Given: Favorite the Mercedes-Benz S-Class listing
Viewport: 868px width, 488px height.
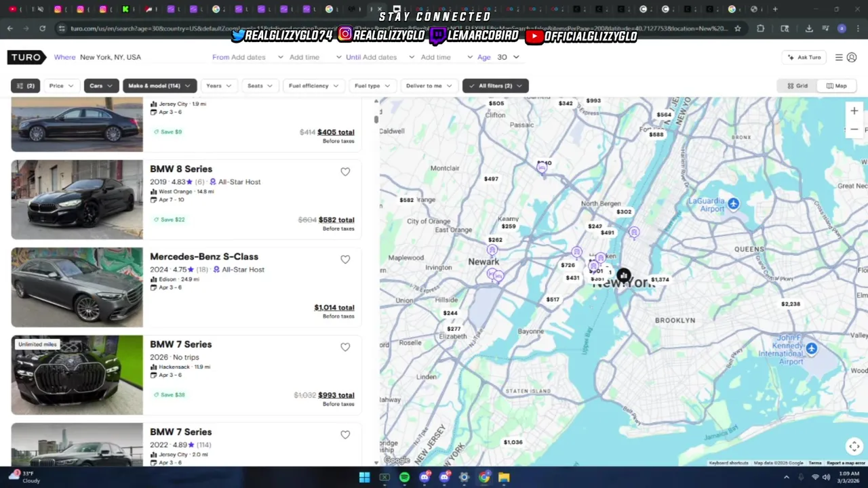Looking at the screenshot, I should tap(345, 260).
